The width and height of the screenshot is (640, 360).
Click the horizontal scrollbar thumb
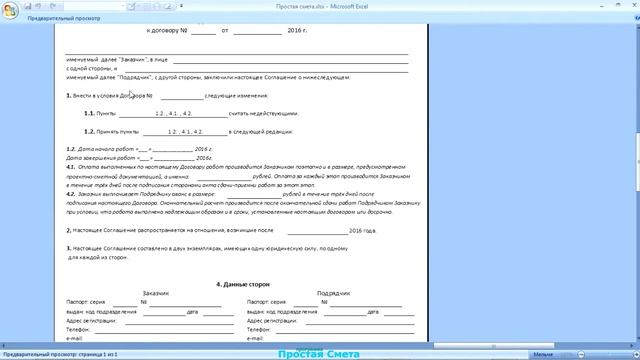[493, 346]
